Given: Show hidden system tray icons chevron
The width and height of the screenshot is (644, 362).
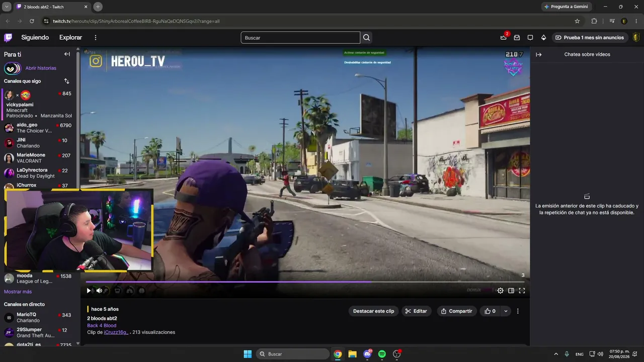Looking at the screenshot, I should (556, 354).
